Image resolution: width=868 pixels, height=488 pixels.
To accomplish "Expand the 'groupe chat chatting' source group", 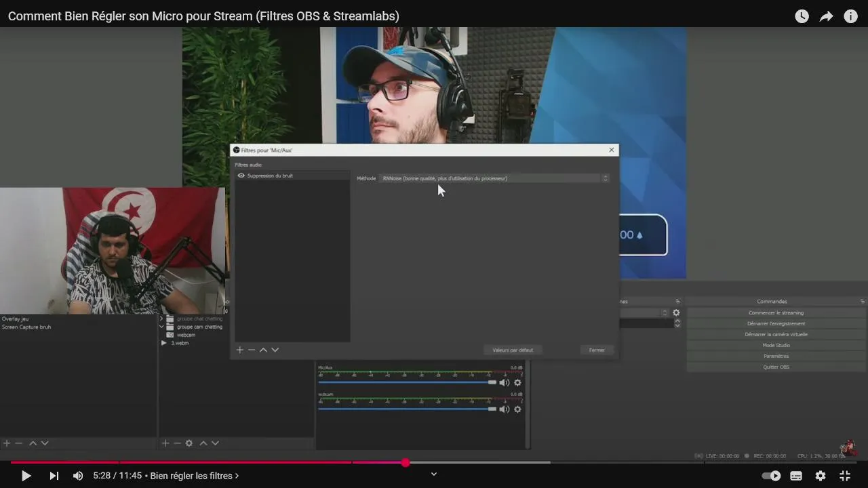I will click(x=161, y=319).
